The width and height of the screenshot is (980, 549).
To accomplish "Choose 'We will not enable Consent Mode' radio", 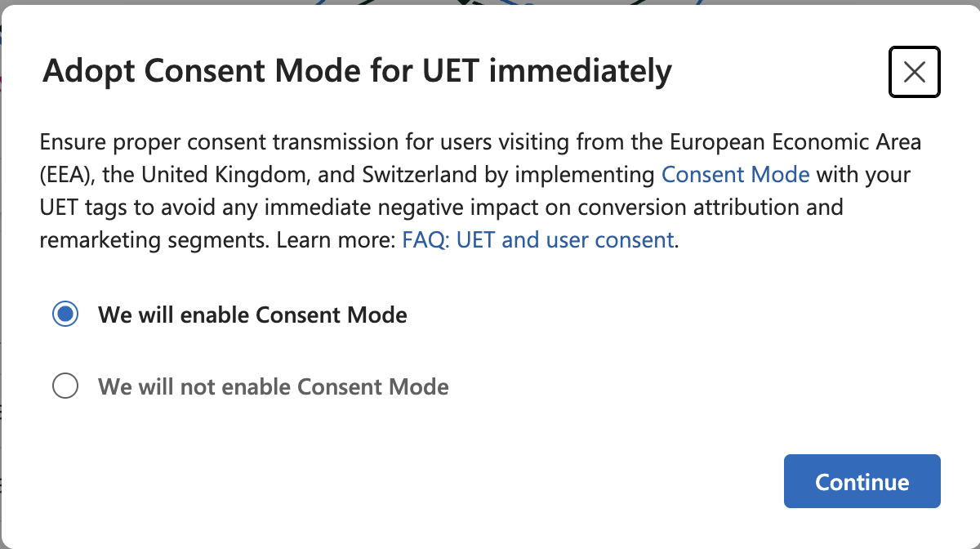I will [x=65, y=386].
